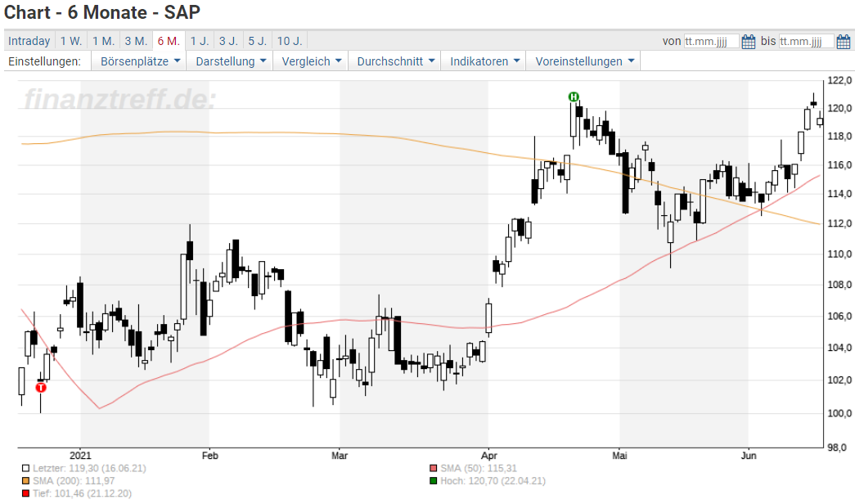This screenshot has width=855, height=504.
Task: Click the 'Jun' axis label
Action: click(x=749, y=456)
